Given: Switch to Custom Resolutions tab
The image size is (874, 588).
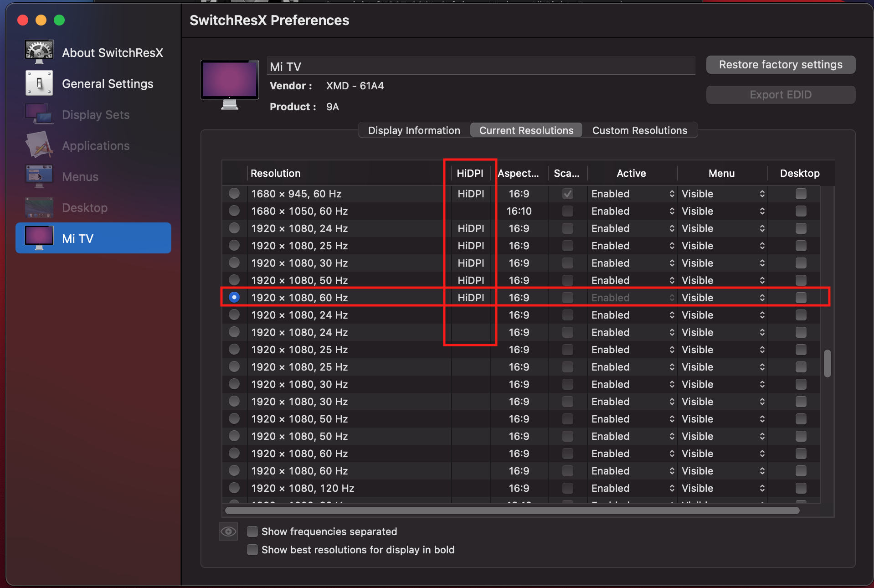Looking at the screenshot, I should pyautogui.click(x=639, y=130).
